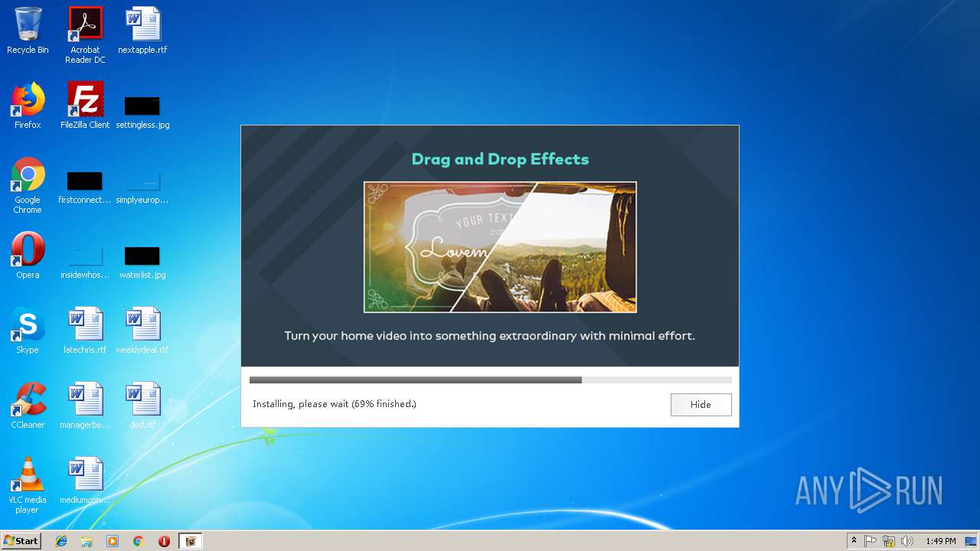Click the volume speaker tray icon
This screenshot has width=980, height=551.
[907, 541]
